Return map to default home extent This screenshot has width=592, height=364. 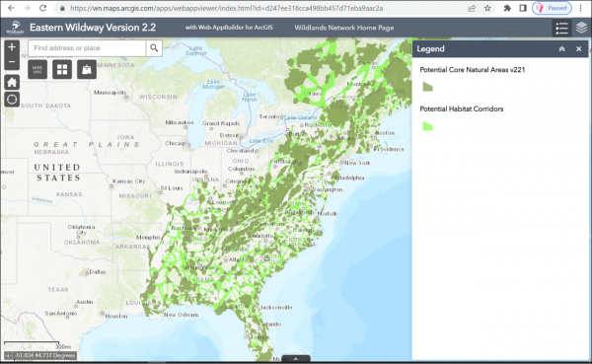pos(12,82)
